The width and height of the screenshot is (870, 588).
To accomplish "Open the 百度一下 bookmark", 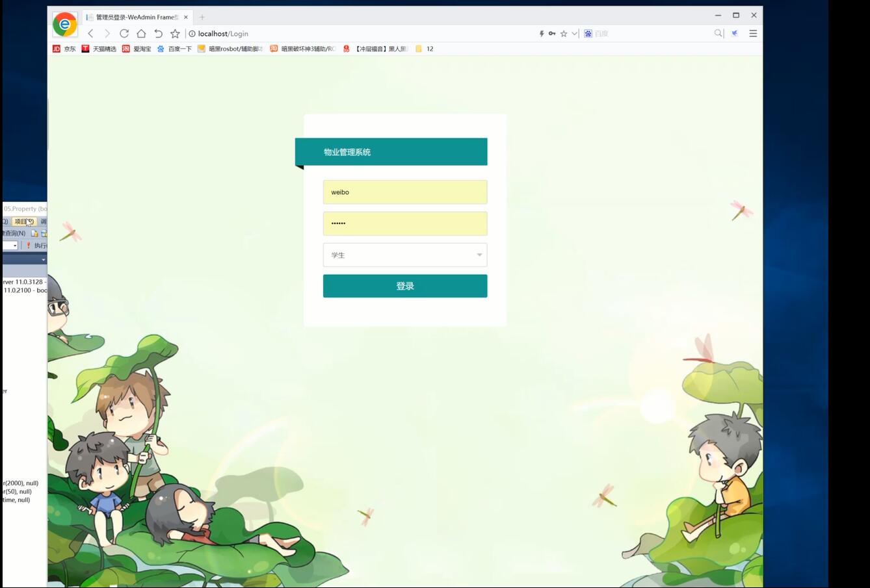I will (x=174, y=49).
